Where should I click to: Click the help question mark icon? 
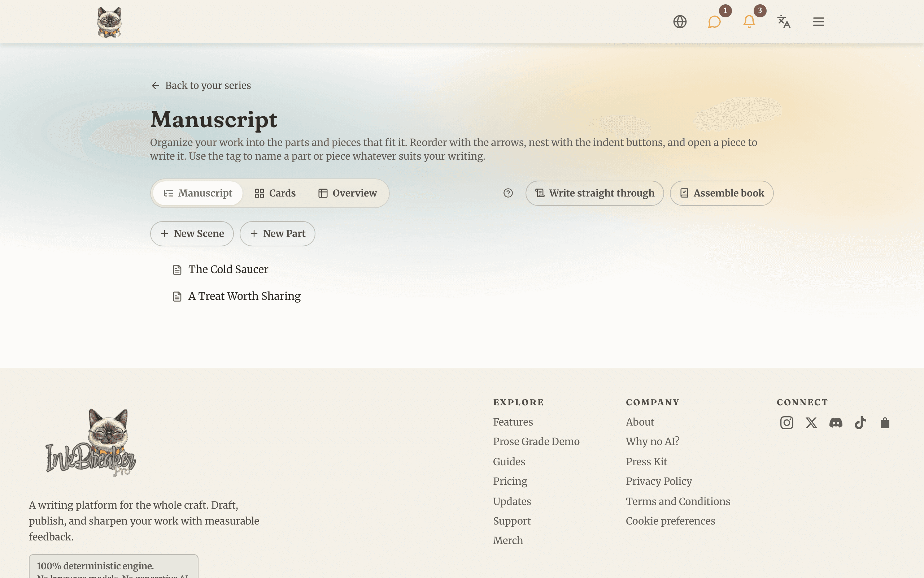click(x=508, y=193)
